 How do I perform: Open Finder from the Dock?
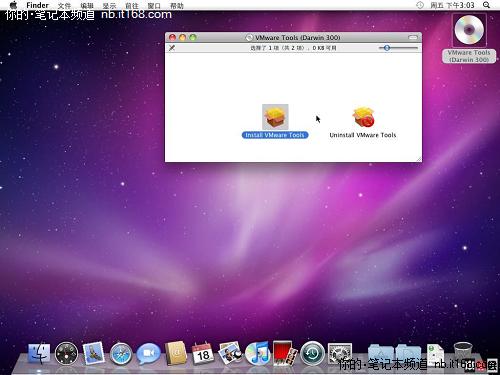39,353
